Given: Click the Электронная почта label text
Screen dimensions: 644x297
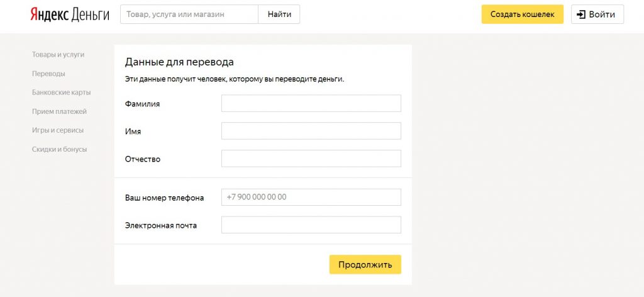Looking at the screenshot, I should tap(161, 225).
